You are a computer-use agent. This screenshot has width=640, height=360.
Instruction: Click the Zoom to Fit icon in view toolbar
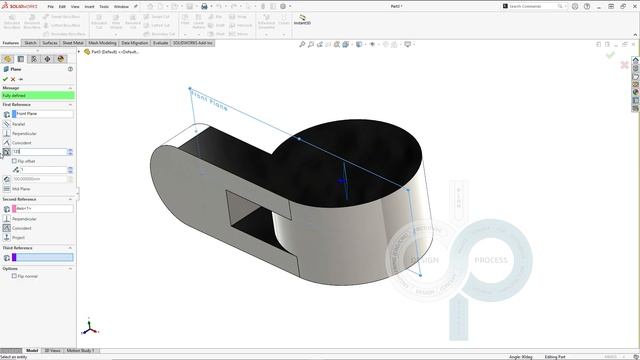[302, 44]
